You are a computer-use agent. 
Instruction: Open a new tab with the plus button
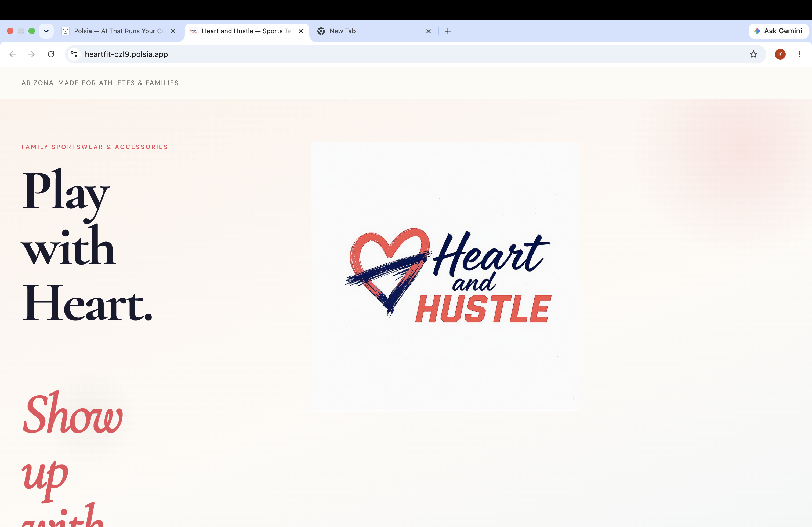click(448, 31)
